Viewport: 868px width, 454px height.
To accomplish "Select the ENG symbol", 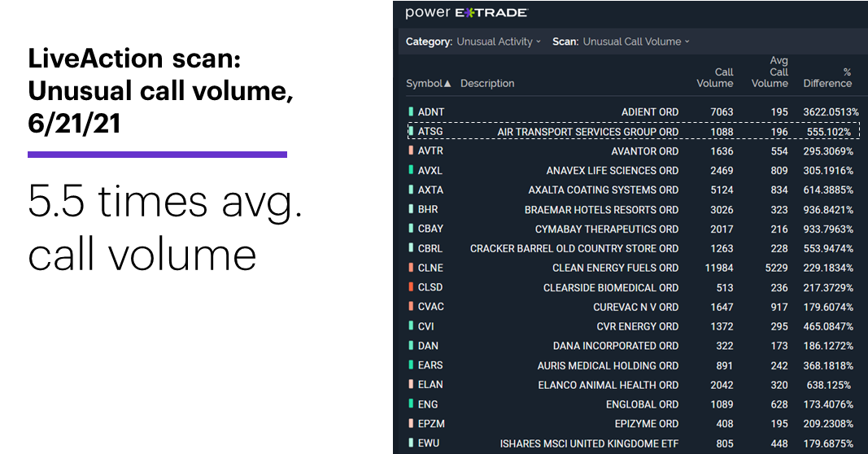I will pos(427,404).
